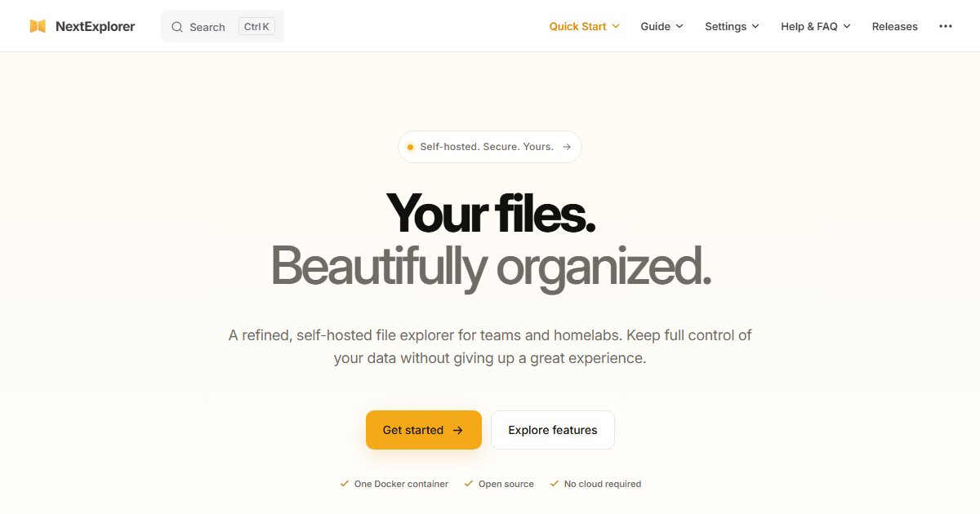Focus the Search box
The width and height of the screenshot is (980, 514).
[222, 26]
